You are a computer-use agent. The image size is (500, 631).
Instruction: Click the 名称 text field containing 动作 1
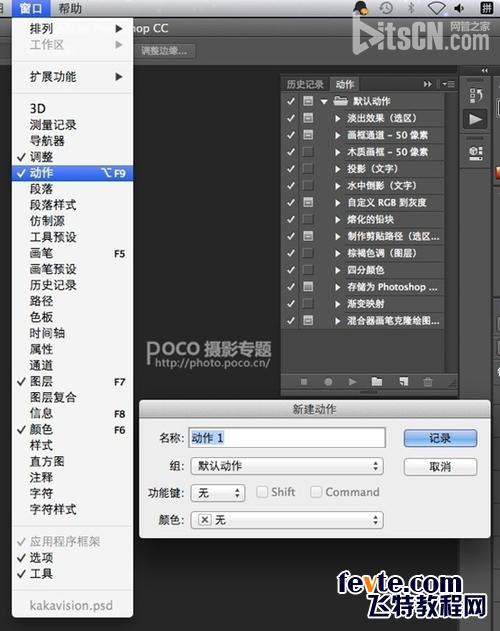pyautogui.click(x=287, y=437)
